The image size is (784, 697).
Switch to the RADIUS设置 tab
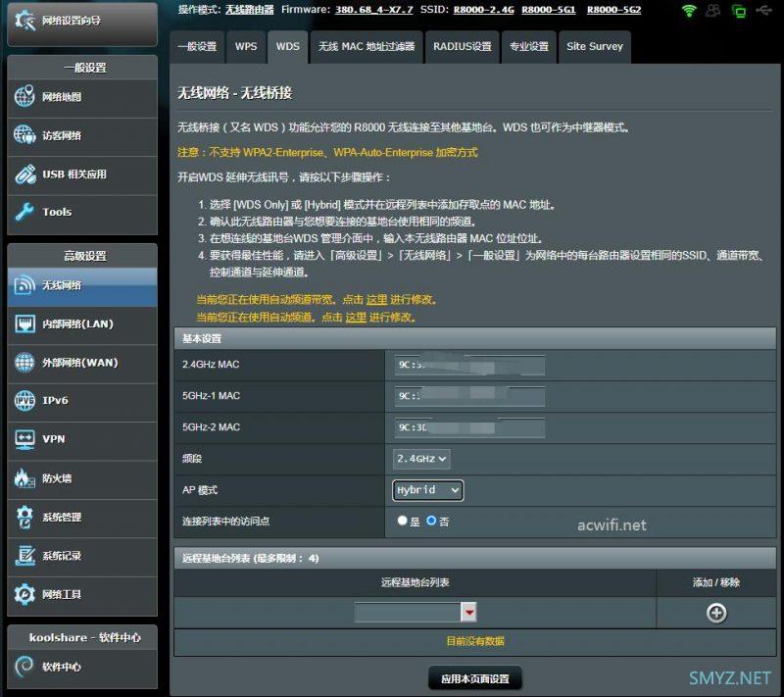click(462, 46)
